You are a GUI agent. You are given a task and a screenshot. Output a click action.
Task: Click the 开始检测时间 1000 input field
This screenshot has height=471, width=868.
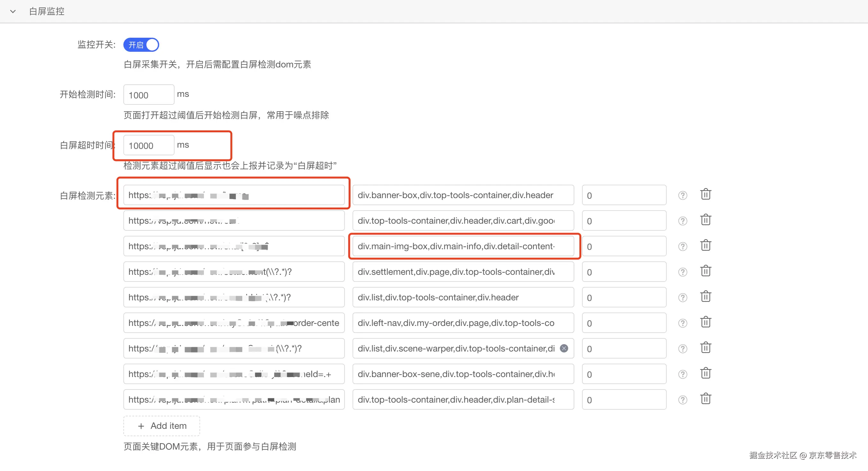click(148, 95)
